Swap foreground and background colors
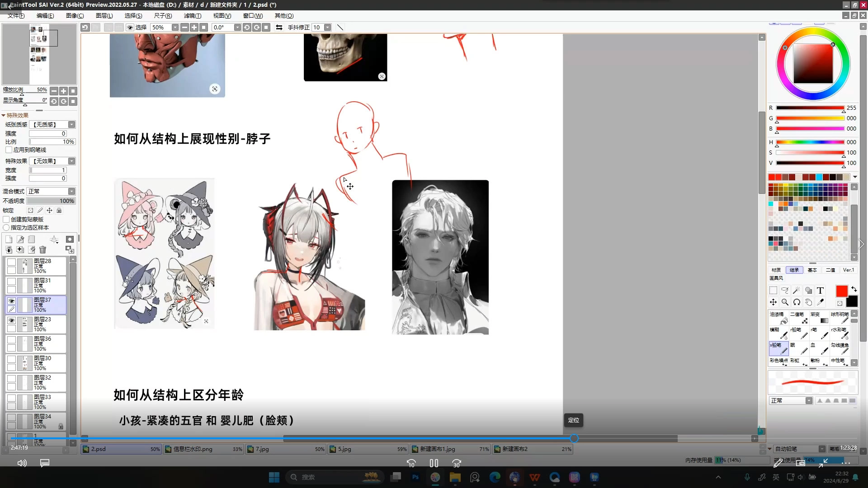Viewport: 868px width, 488px height. [x=854, y=289]
